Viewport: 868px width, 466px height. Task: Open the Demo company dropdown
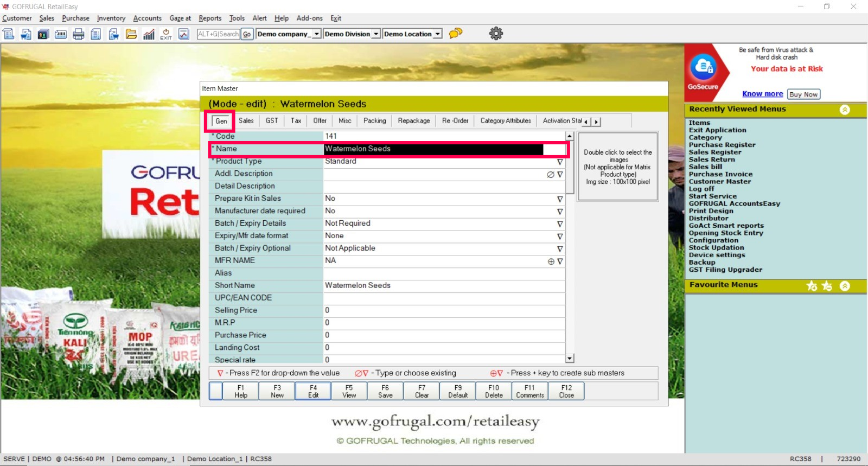click(x=316, y=34)
